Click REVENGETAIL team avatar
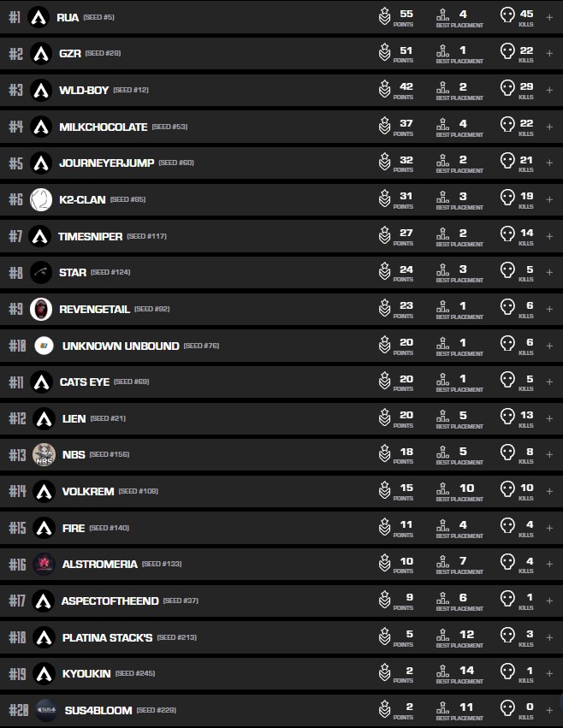Image resolution: width=563 pixels, height=728 pixels. tap(41, 309)
